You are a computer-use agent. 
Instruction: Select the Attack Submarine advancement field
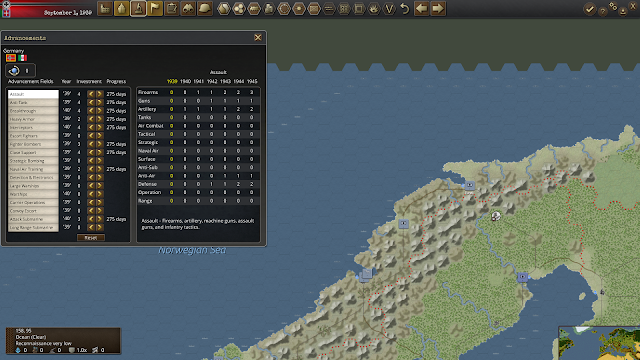(x=33, y=219)
